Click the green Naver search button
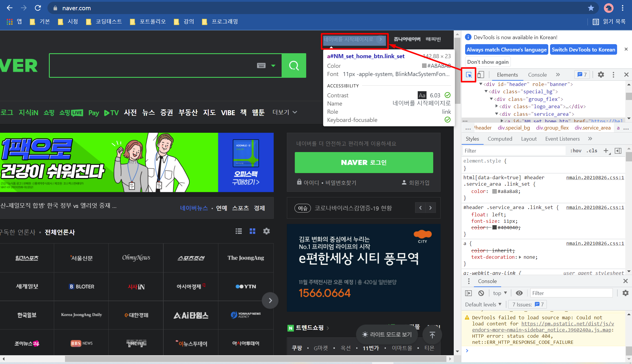The width and height of the screenshot is (632, 364). click(294, 65)
